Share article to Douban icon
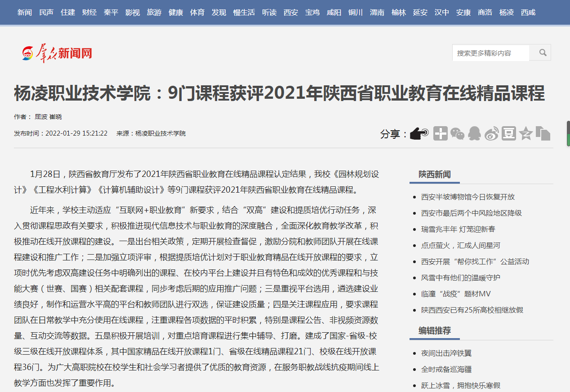Image resolution: width=570 pixels, height=392 pixels. [x=509, y=133]
